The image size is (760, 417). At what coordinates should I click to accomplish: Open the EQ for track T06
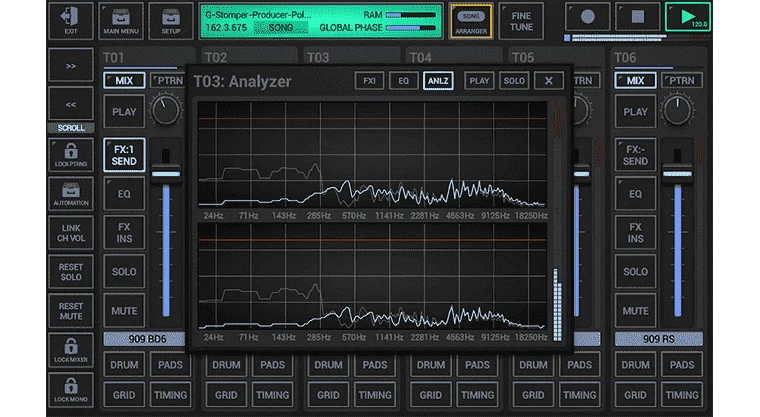click(x=635, y=194)
